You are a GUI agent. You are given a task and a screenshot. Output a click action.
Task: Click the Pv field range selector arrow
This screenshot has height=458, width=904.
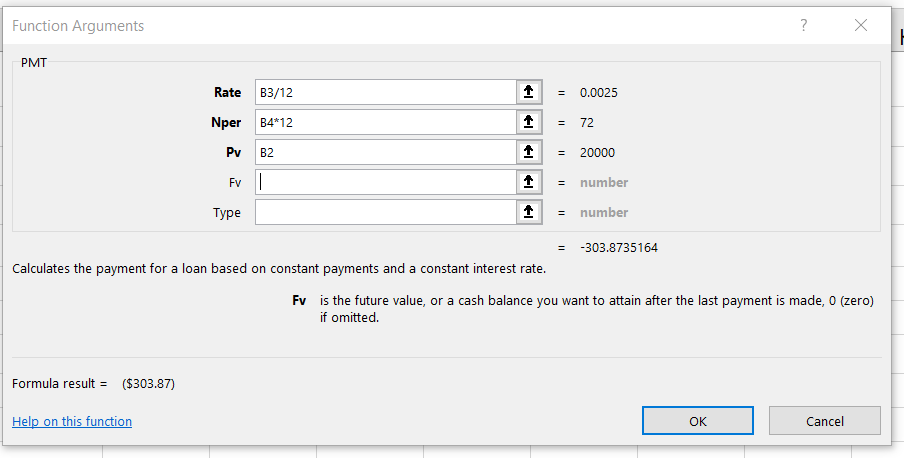(x=529, y=152)
